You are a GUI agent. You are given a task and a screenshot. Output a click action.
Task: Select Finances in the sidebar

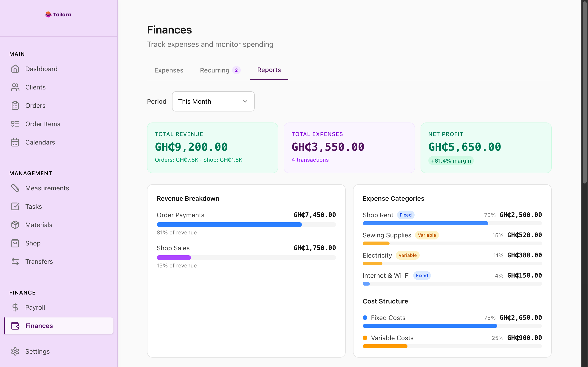pyautogui.click(x=39, y=326)
